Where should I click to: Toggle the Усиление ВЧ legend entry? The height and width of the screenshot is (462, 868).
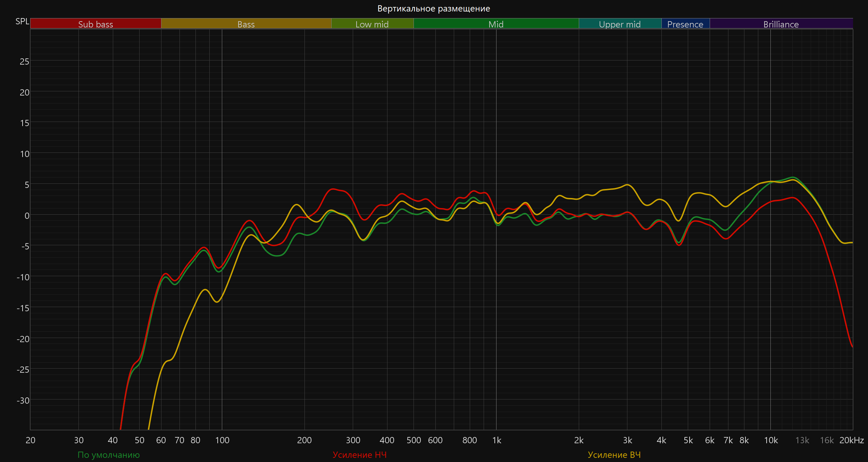(x=614, y=455)
